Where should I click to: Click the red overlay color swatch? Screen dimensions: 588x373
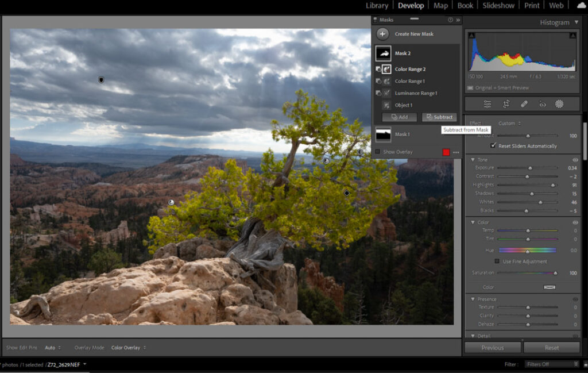(x=446, y=152)
